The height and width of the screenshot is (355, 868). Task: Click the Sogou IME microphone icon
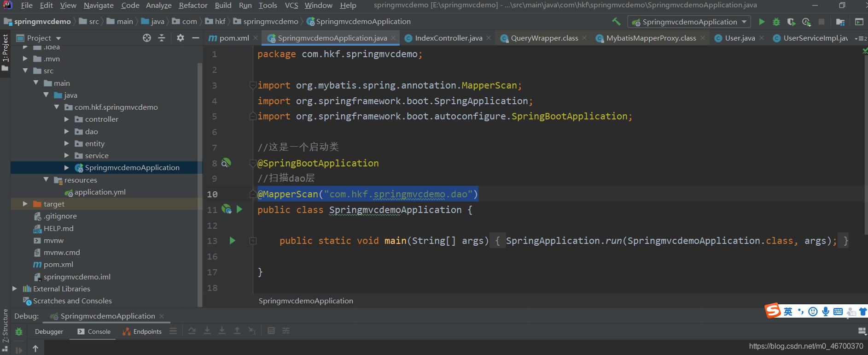[826, 312]
